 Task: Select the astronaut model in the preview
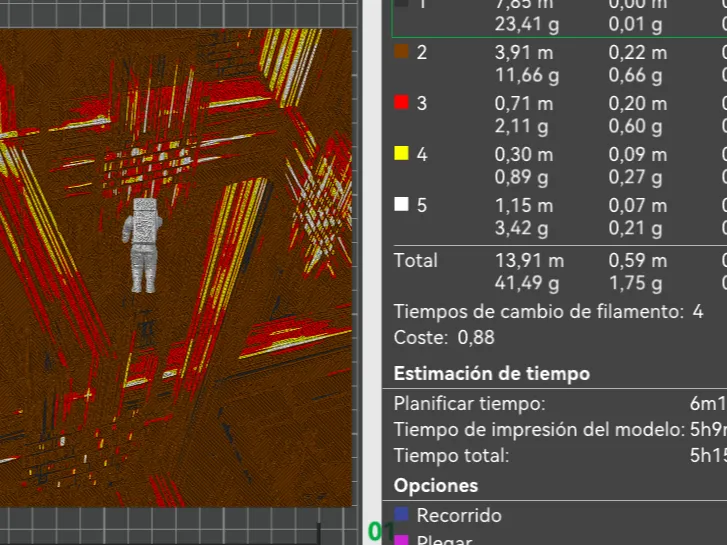[143, 244]
